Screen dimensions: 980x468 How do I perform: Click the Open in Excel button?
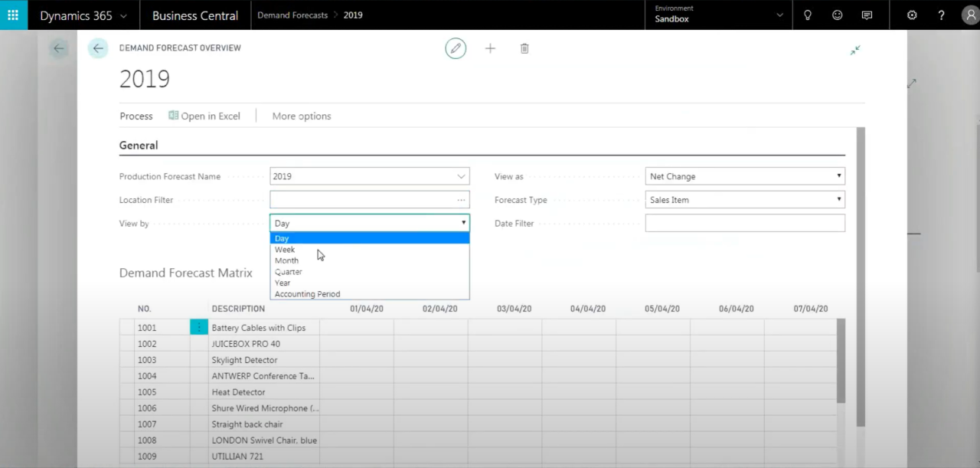click(204, 116)
